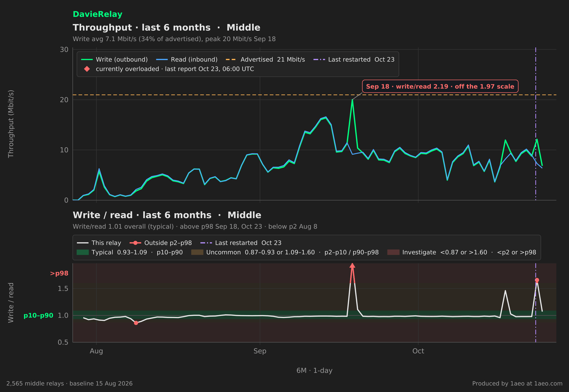The width and height of the screenshot is (569, 392).
Task: Click the Write/read 1.01 overall subtitle
Action: pyautogui.click(x=195, y=227)
